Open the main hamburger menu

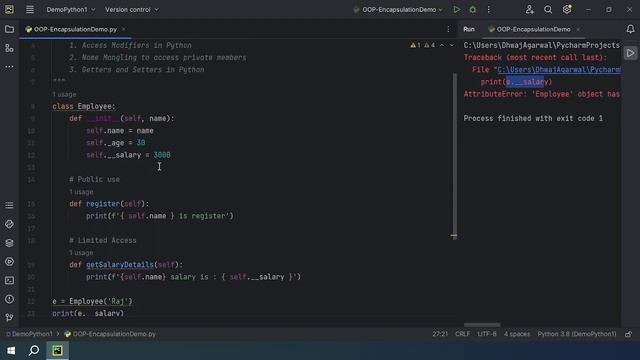pos(30,9)
